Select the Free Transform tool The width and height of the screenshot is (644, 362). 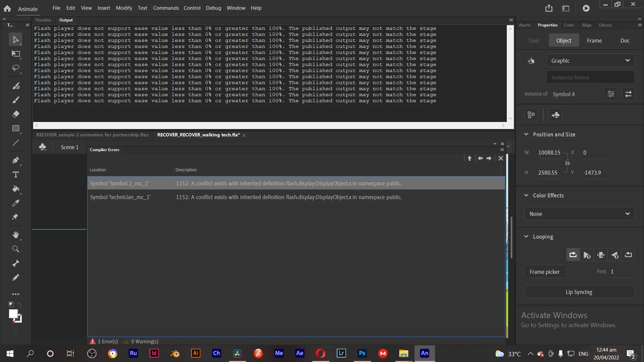coord(16,54)
